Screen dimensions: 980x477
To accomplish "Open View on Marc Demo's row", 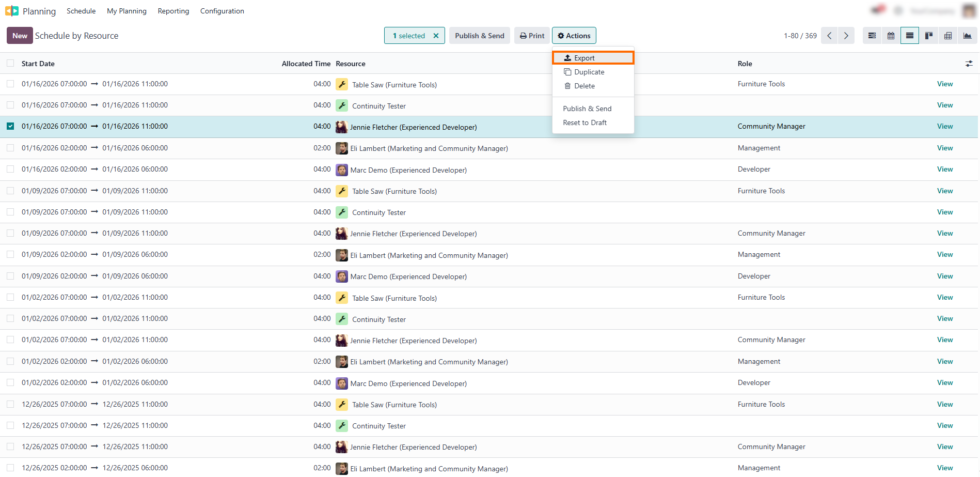I will pyautogui.click(x=944, y=169).
